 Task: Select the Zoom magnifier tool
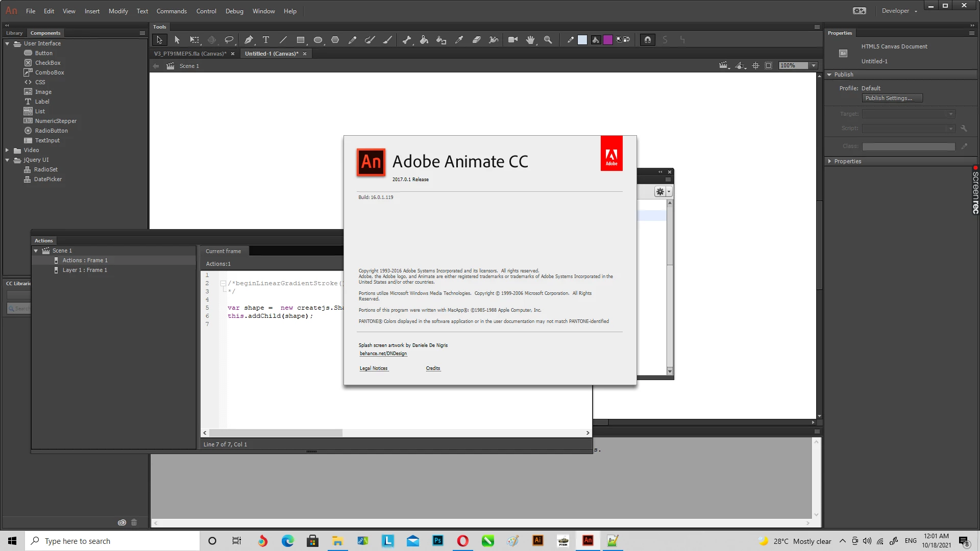tap(548, 40)
